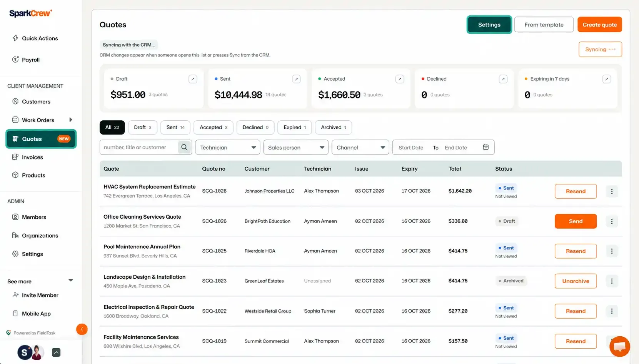
Task: Click the Invite Member link
Action: point(40,295)
